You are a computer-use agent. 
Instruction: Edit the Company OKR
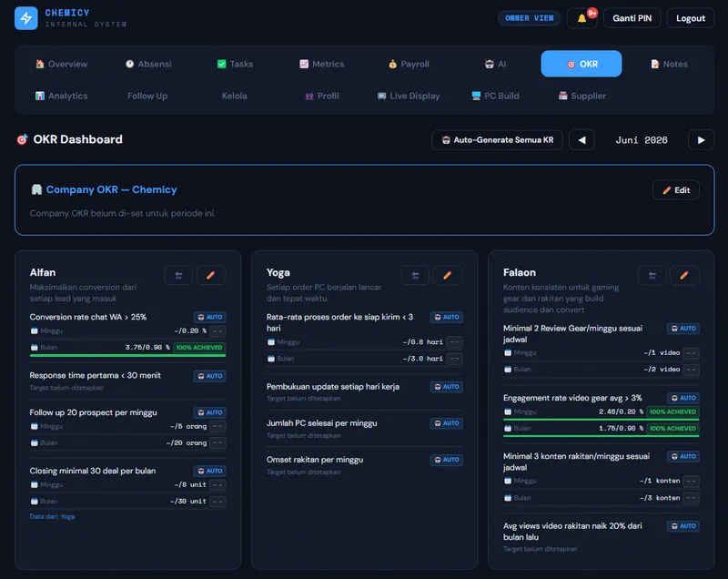676,190
